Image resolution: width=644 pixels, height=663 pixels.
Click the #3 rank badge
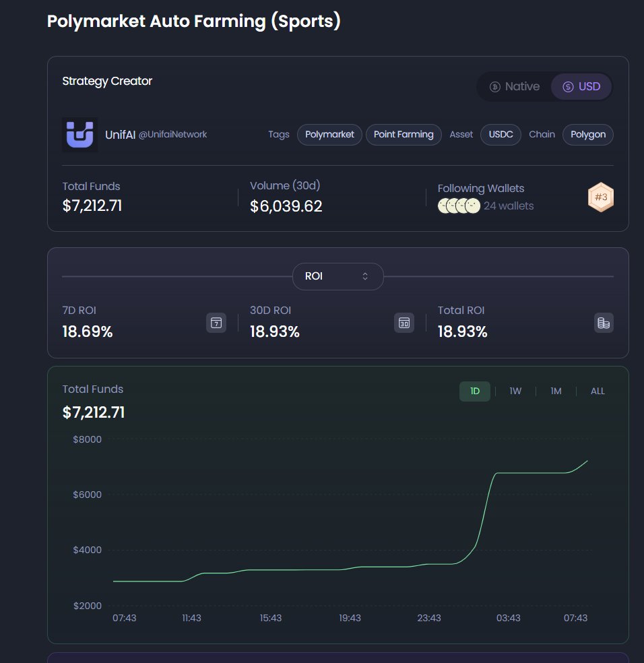point(601,197)
